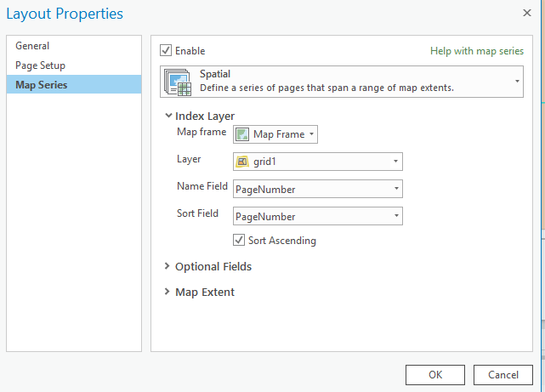545x392 pixels.
Task: Click the Spatial map series icon
Action: pos(179,81)
